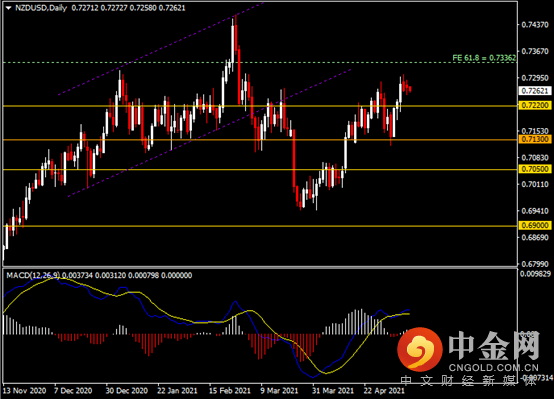Screen dimensions: 554x399
Task: Click the 13 Nov 2020 date label
Action: [24, 391]
